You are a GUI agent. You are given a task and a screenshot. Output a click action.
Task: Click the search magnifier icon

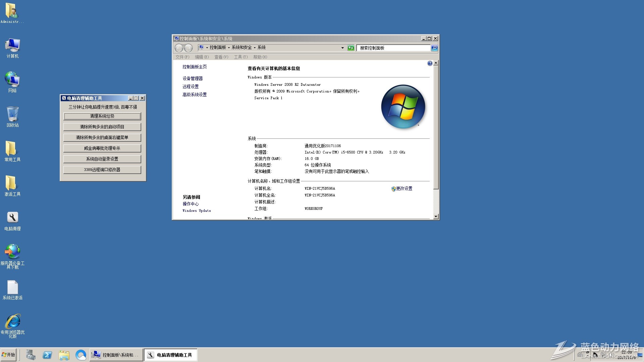(x=434, y=48)
